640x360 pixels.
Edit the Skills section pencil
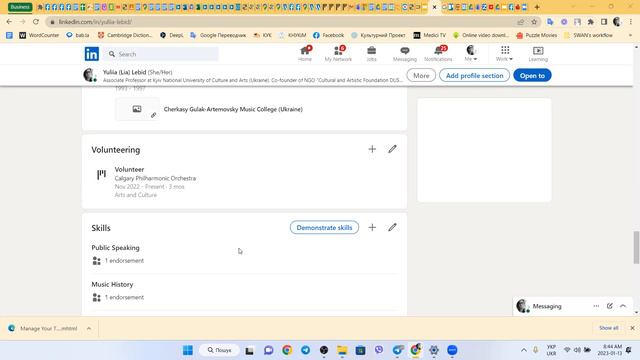click(392, 227)
